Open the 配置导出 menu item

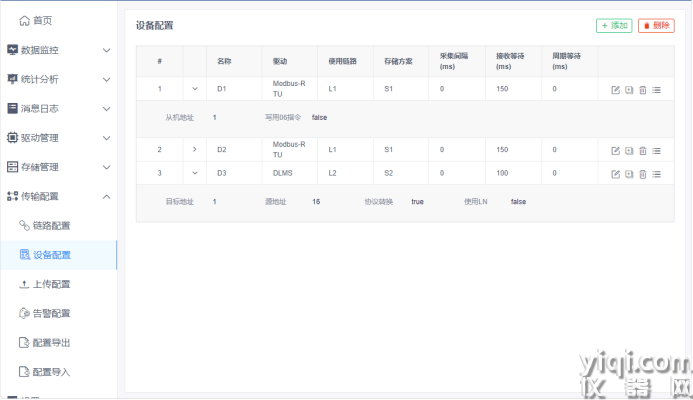click(x=59, y=342)
